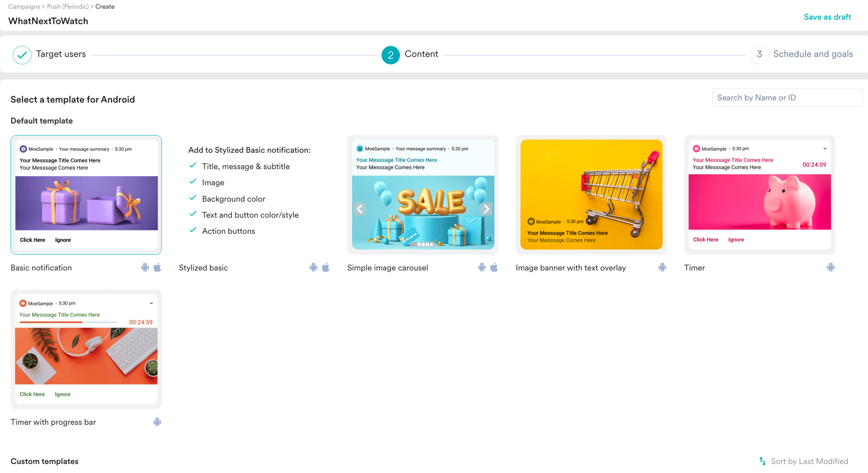Click campaign title WhatNextToWatch
This screenshot has height=473, width=868.
pos(48,21)
